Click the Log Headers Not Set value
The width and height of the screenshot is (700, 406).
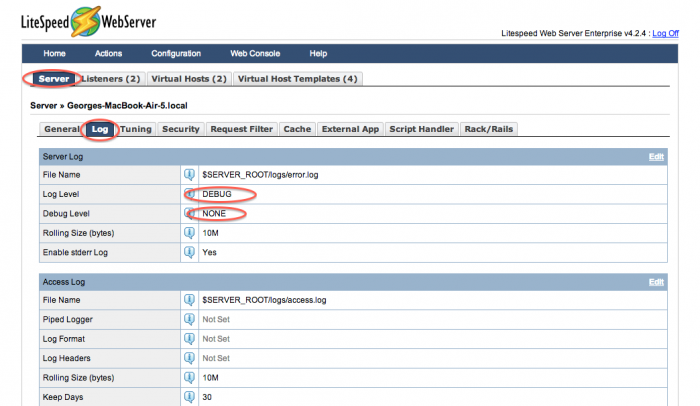pos(216,358)
